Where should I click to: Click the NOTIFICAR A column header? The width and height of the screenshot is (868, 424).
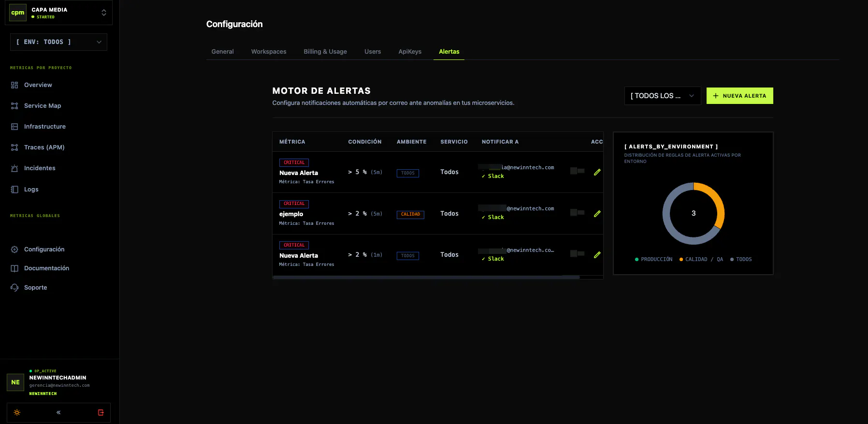pos(500,142)
